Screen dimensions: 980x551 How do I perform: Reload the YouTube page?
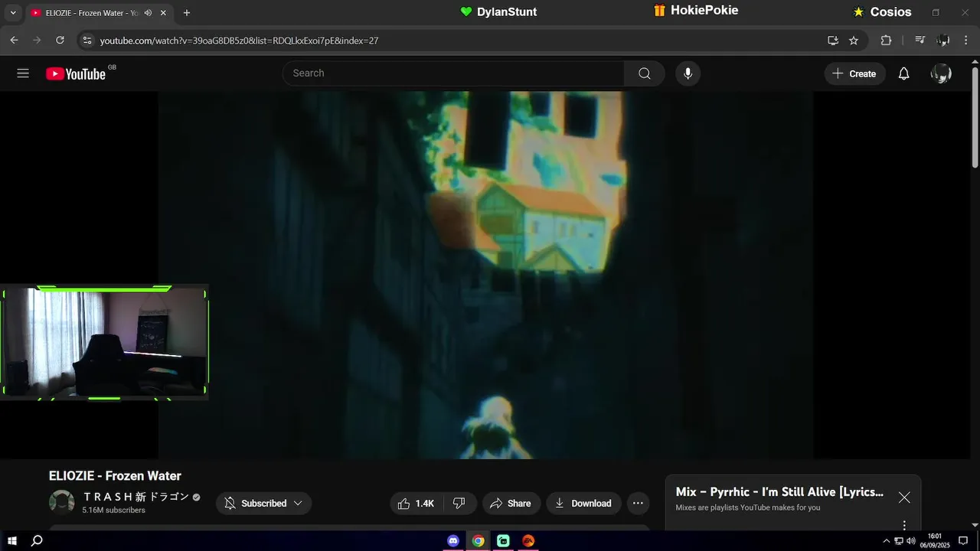click(x=60, y=41)
